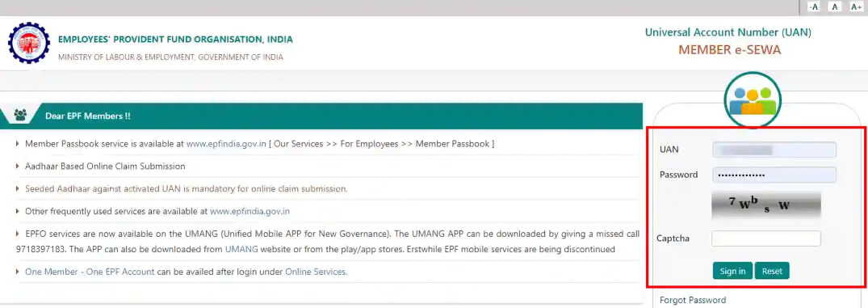Increase font size with A+ button

tap(857, 6)
